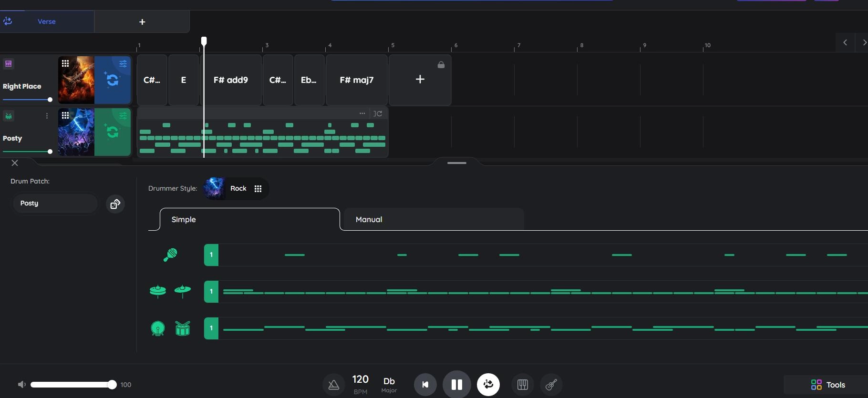Navigate the timeline left with the arrow
868x398 pixels.
tap(845, 42)
